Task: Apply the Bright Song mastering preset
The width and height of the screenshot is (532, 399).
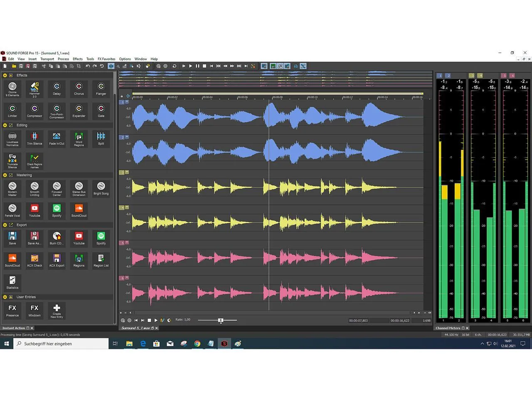Action: 101,188
